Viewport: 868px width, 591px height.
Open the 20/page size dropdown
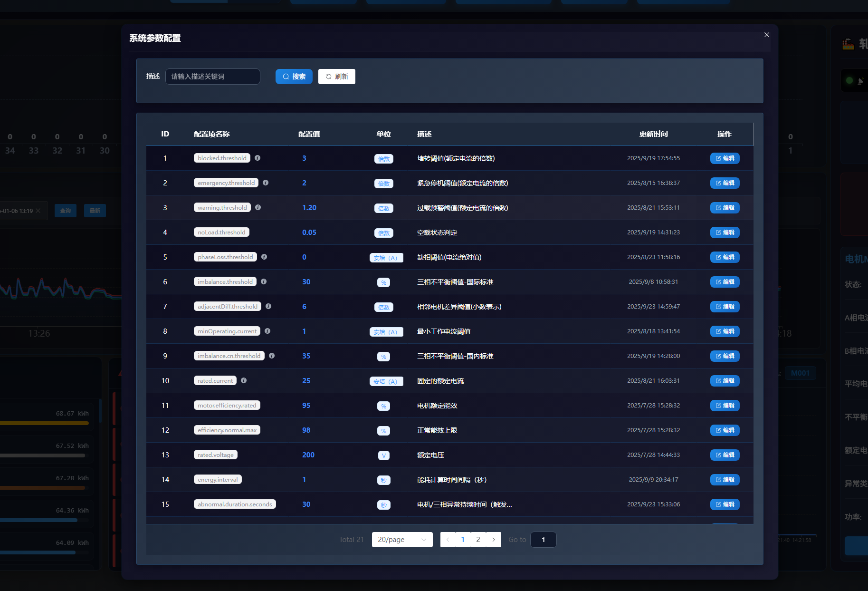402,540
